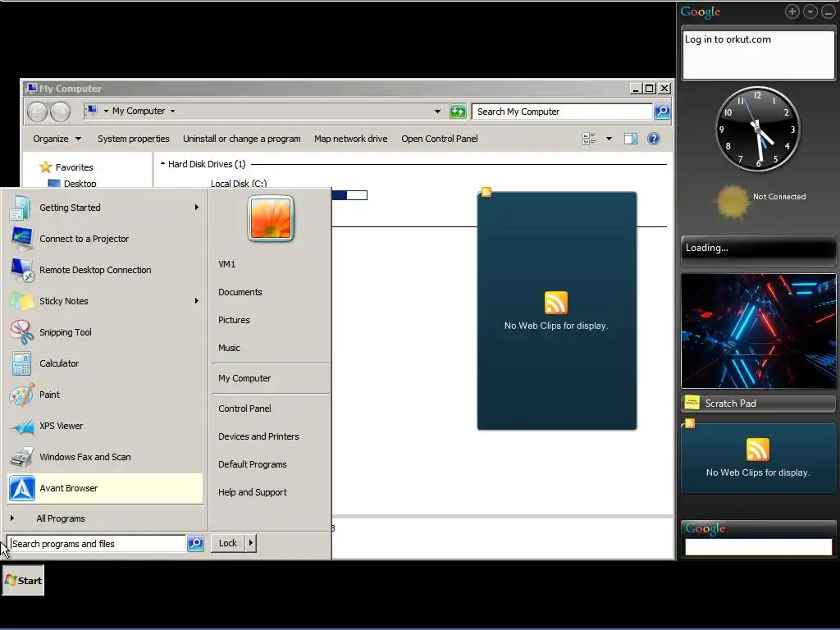Open the arrow menu next to Lock

click(x=251, y=543)
